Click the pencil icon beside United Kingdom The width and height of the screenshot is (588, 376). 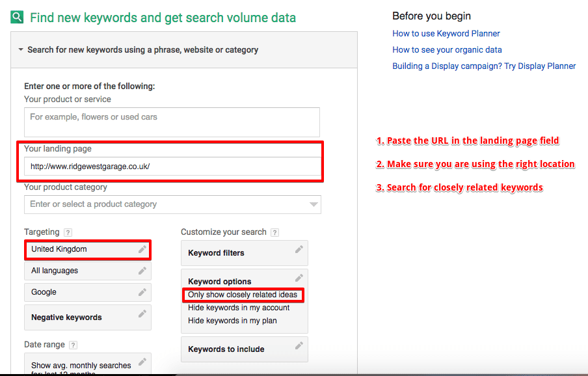click(x=142, y=249)
